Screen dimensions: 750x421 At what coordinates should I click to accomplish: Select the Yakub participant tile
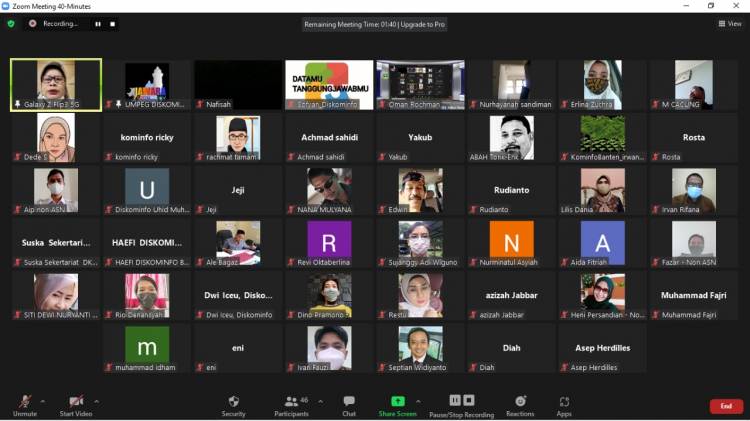(x=420, y=138)
